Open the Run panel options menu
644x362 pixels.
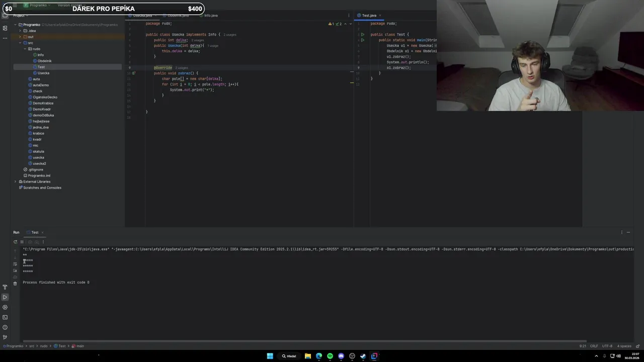click(x=622, y=232)
